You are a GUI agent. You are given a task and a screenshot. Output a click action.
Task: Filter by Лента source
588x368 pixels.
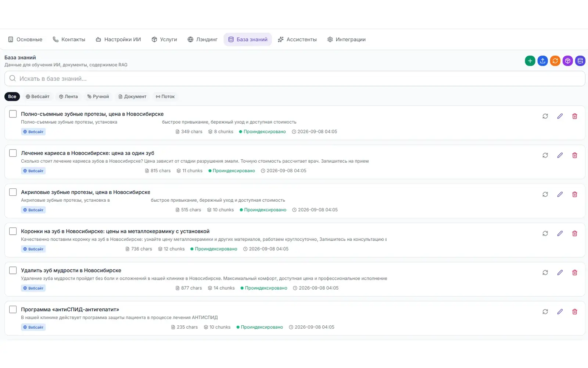pyautogui.click(x=68, y=96)
